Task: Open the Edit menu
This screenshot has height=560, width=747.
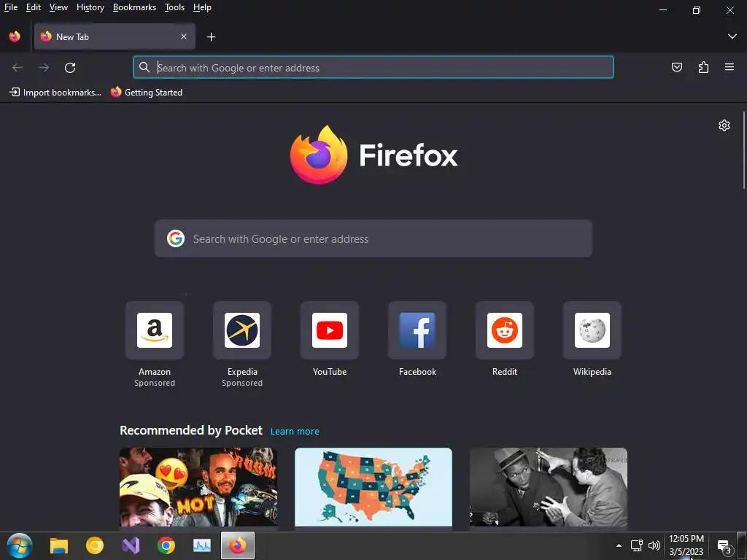Action: 34,7
